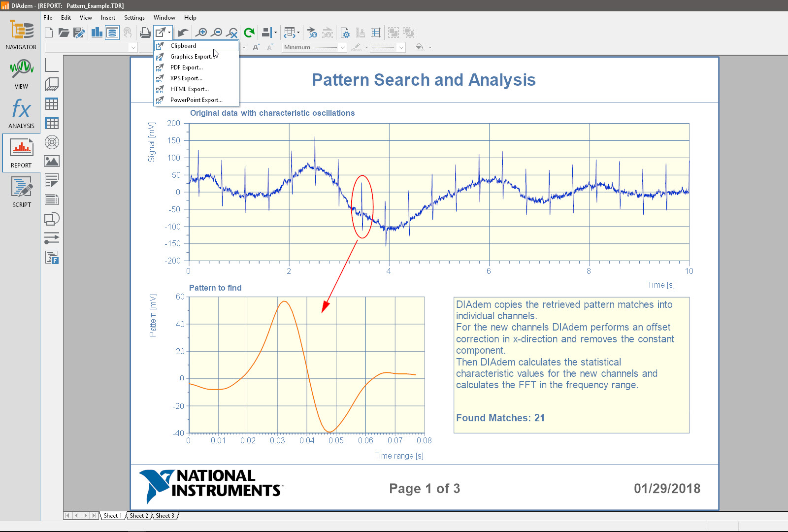The image size is (788, 532).
Task: Click the zoom in magnifier icon
Action: pos(201,33)
